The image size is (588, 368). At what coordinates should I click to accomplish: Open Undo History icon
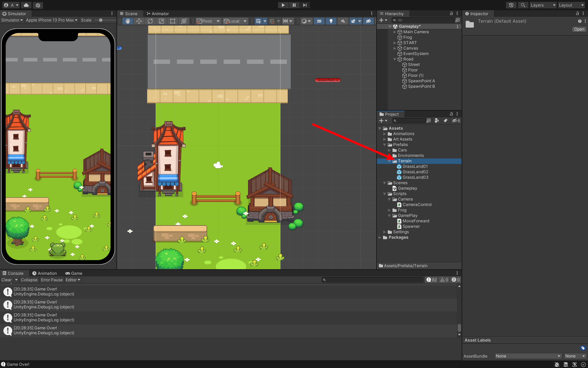point(511,5)
